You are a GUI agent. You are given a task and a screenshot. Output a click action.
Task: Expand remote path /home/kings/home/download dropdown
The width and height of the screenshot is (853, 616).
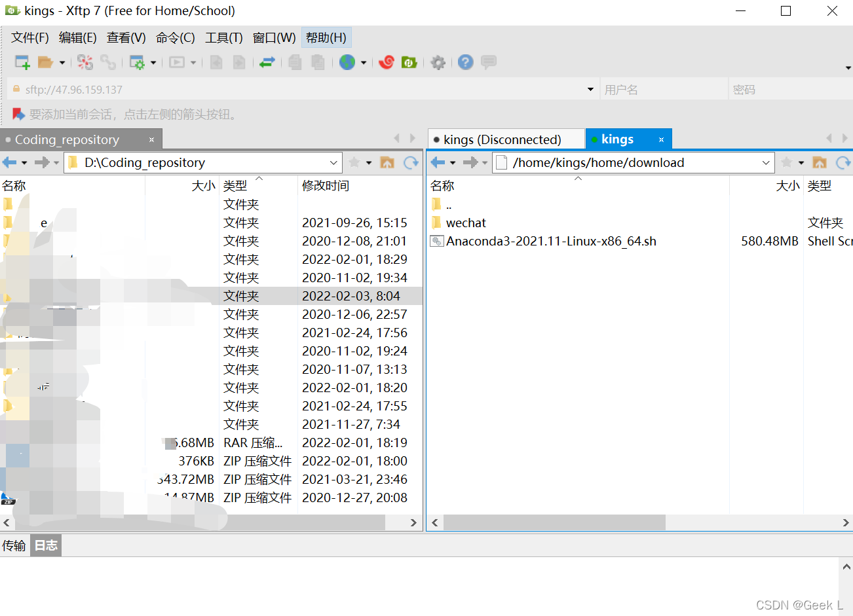click(x=766, y=162)
